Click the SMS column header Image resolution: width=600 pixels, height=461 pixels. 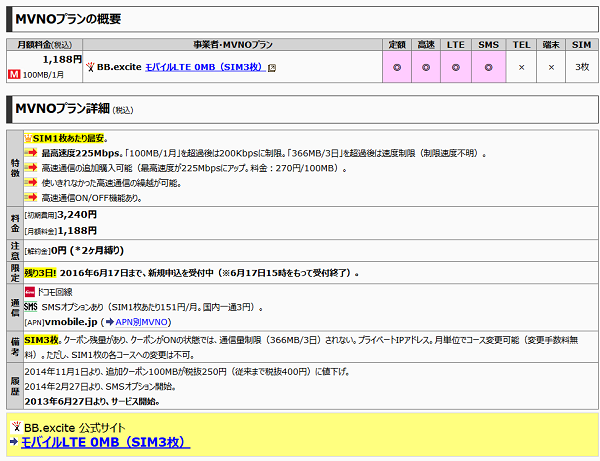(x=489, y=44)
